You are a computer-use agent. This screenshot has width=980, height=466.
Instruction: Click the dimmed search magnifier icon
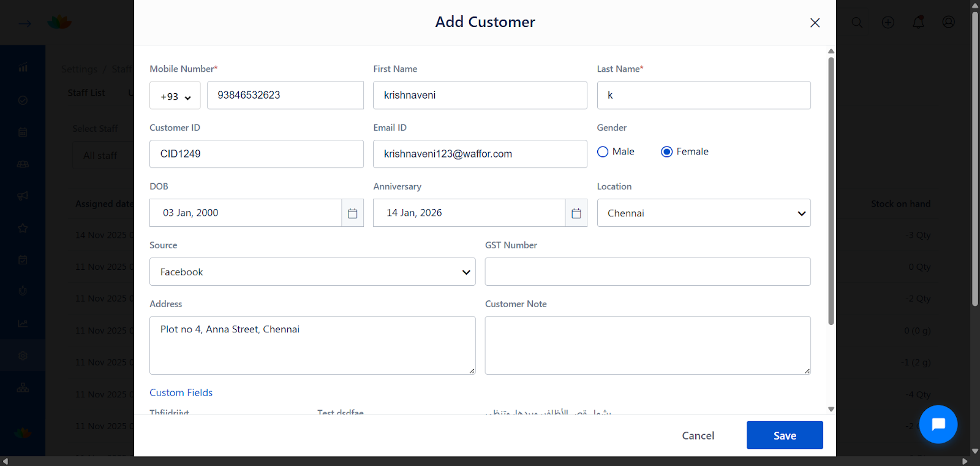click(x=857, y=23)
